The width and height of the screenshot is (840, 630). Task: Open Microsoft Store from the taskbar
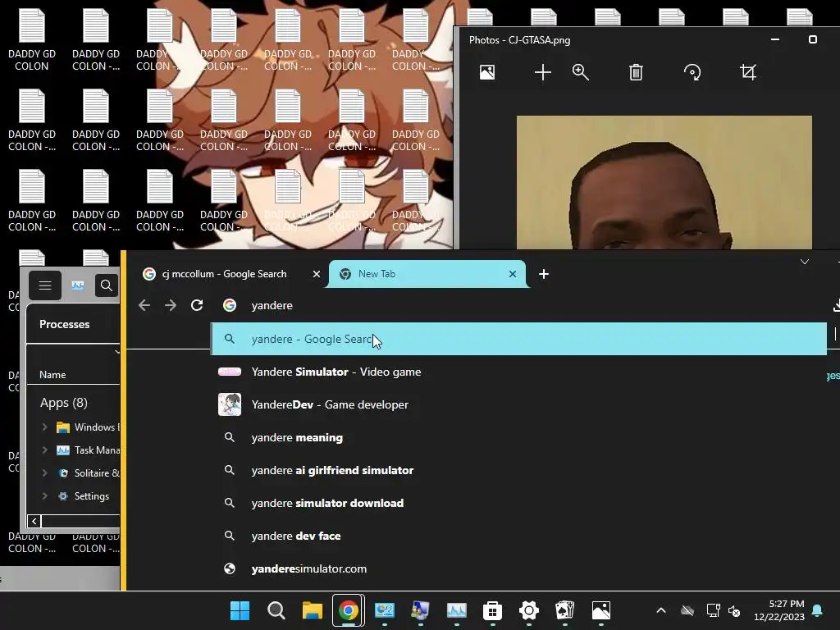492,610
